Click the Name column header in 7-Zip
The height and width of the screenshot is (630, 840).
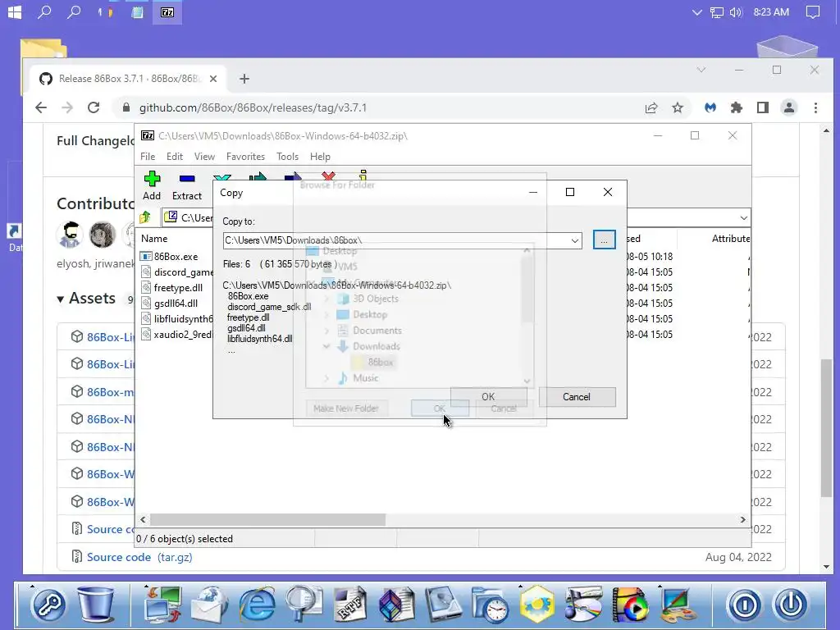154,239
